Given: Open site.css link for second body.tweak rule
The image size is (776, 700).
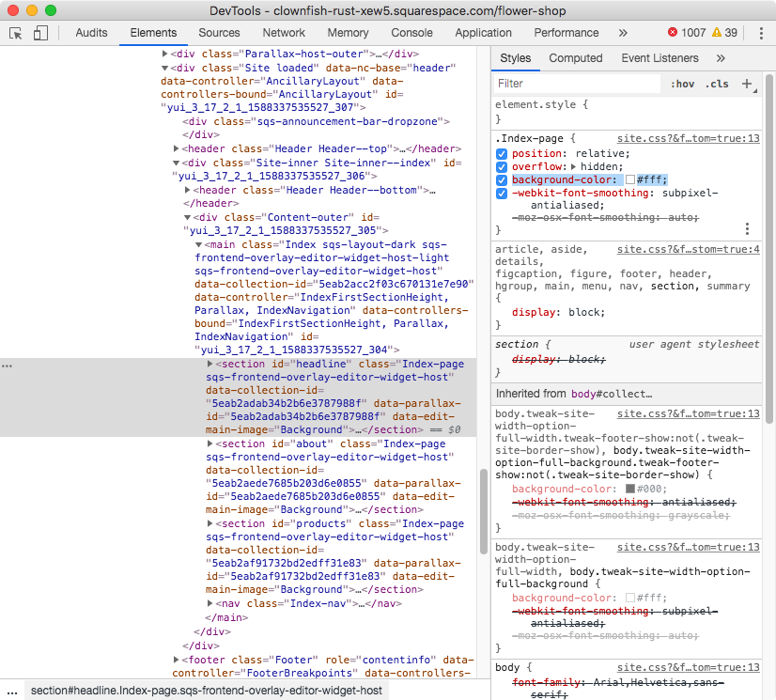Looking at the screenshot, I should point(688,547).
